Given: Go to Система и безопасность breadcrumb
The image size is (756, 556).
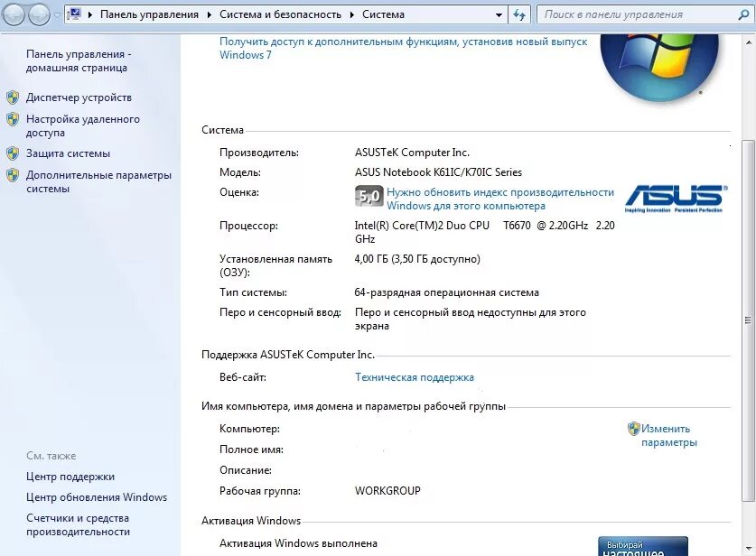Looking at the screenshot, I should pyautogui.click(x=280, y=14).
